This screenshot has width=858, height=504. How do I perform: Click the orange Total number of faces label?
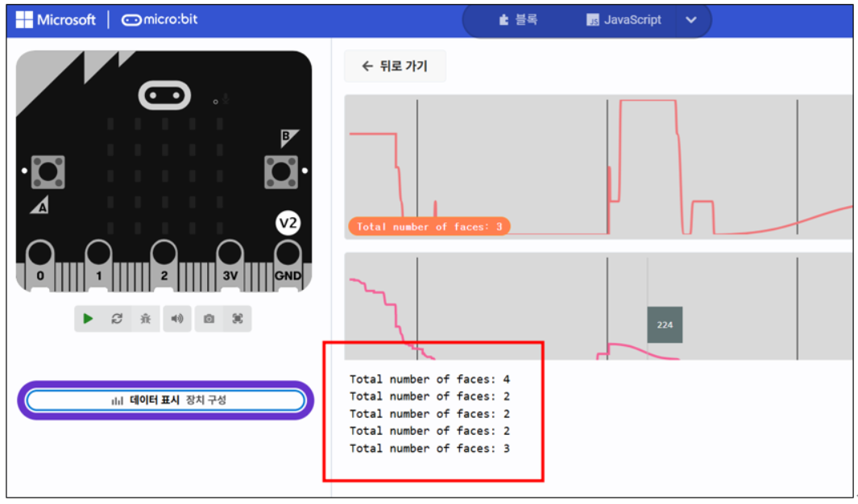tap(429, 226)
